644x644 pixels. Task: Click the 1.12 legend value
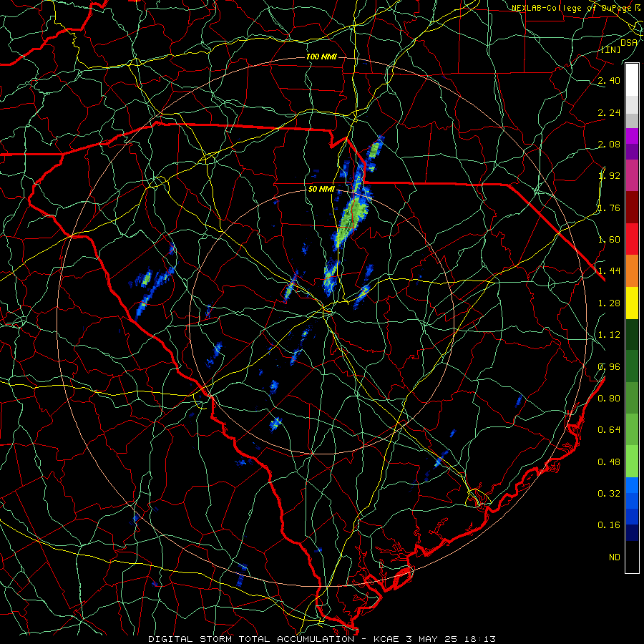point(609,335)
